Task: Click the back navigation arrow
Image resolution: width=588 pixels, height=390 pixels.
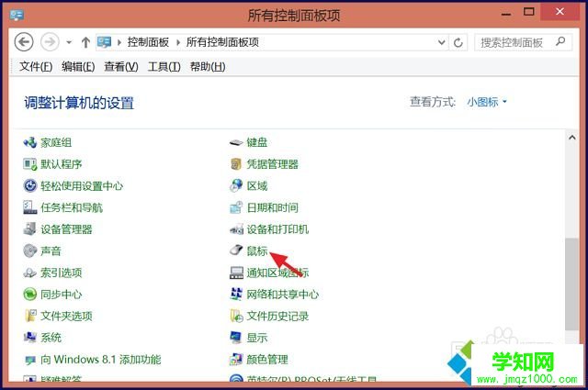Action: pyautogui.click(x=24, y=42)
